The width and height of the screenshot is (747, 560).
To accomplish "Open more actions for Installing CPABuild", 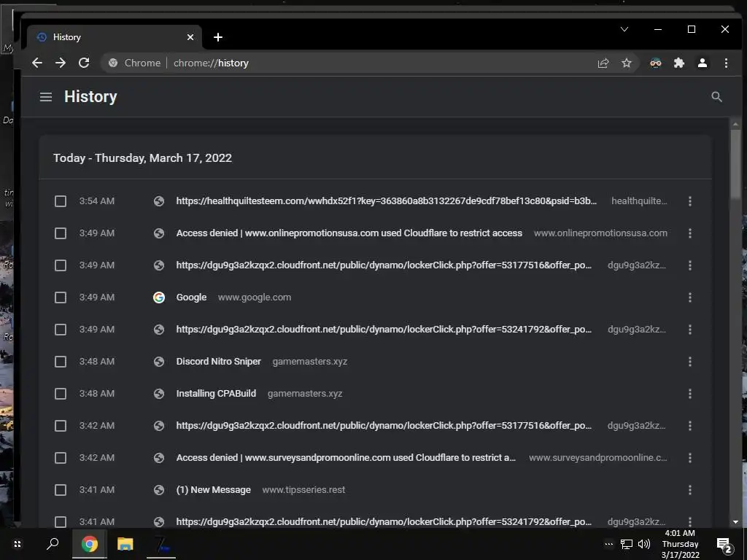I will (x=690, y=394).
